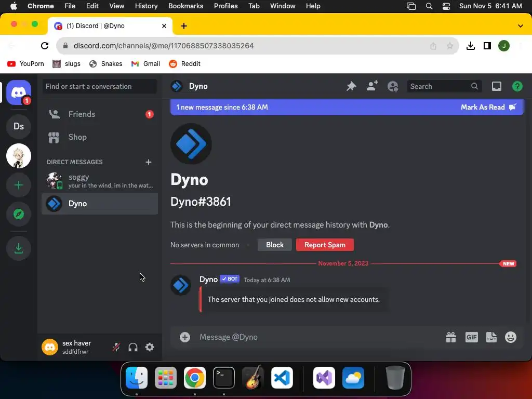
Task: Click Add a Server plus icon
Action: 19,185
